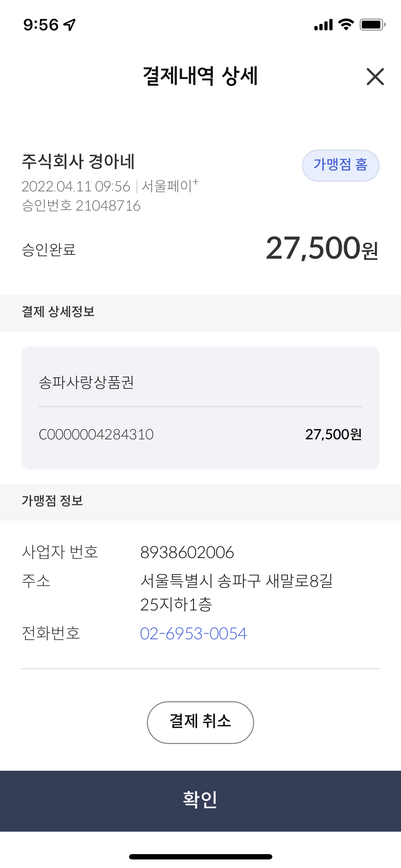This screenshot has width=401, height=868.
Task: Tap the merchant address 서울특별시 송파구 새말로8길
Action: click(237, 581)
